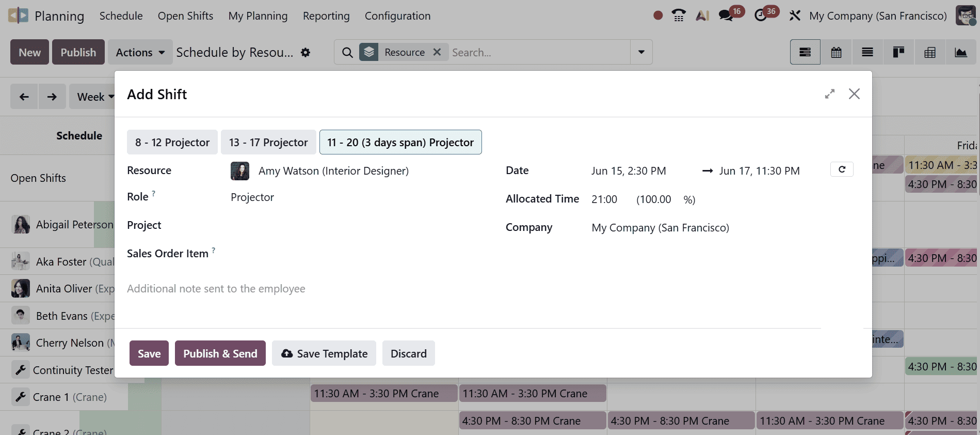Open the 11:30 AM - 3:30 PM Crane shift in Crane 1 row

coord(384,394)
